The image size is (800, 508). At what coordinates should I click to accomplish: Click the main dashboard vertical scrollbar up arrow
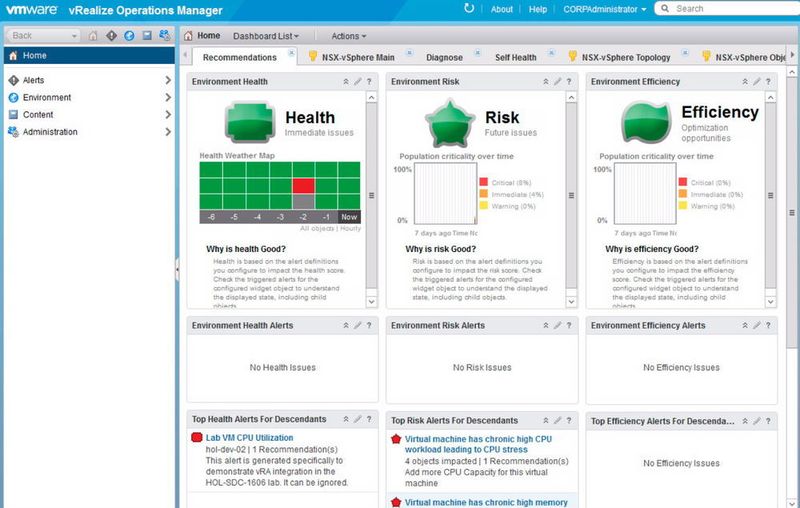point(792,72)
